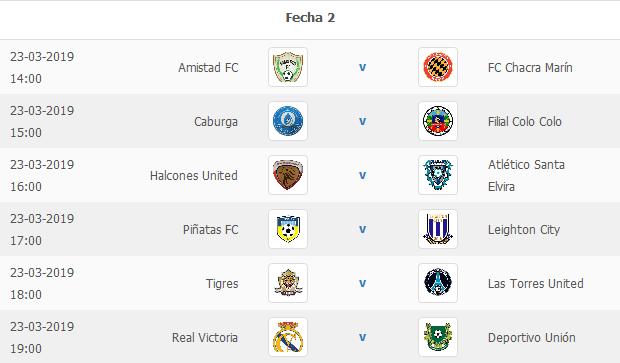This screenshot has width=620, height=363.
Task: Select the blue Caburga team logo
Action: click(x=288, y=121)
